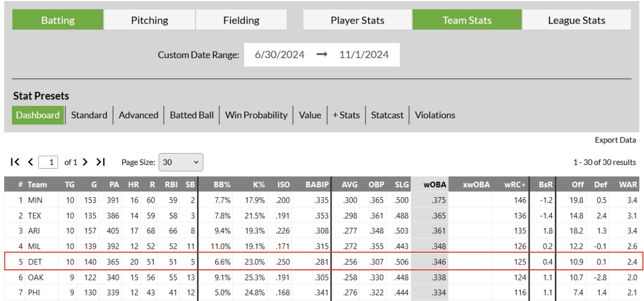Go to the next results page

(85, 162)
